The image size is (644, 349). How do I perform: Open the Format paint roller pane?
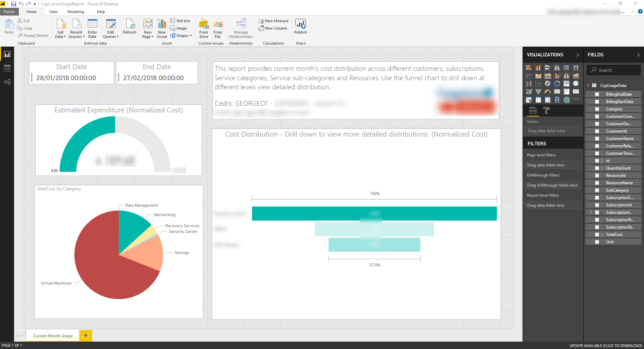[546, 110]
